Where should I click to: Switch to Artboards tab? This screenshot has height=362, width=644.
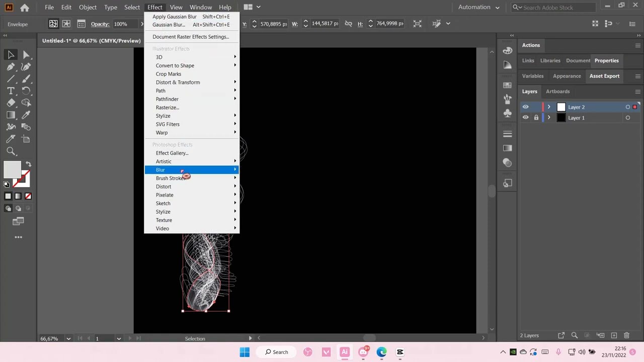point(557,92)
